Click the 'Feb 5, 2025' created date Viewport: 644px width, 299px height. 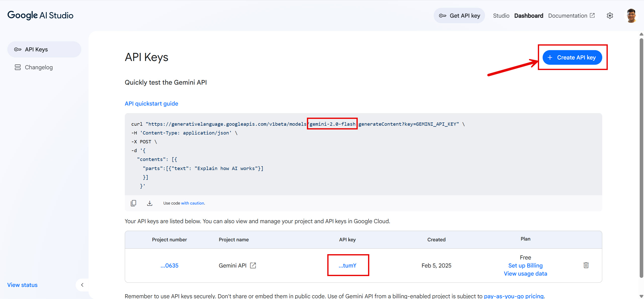(436, 265)
